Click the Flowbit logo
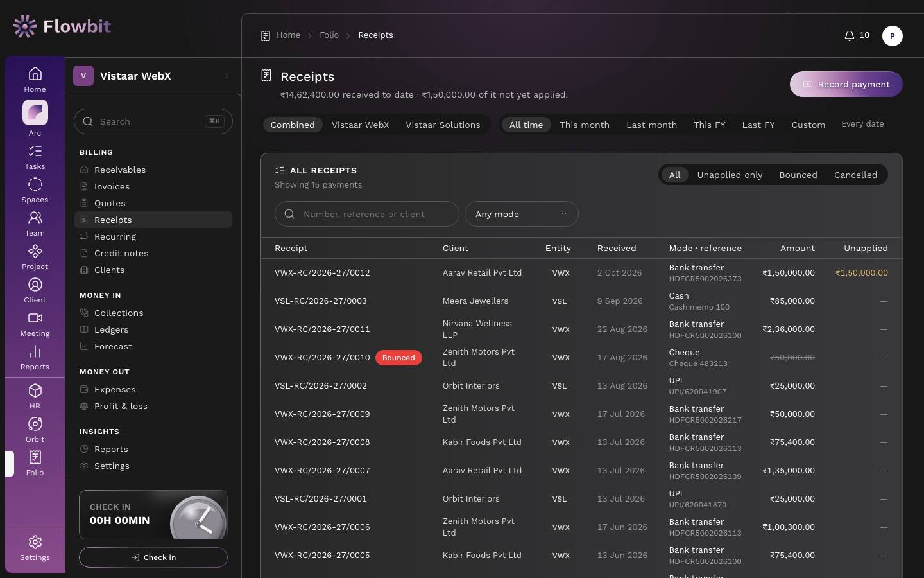Viewport: 924px width, 578px height. tap(62, 26)
